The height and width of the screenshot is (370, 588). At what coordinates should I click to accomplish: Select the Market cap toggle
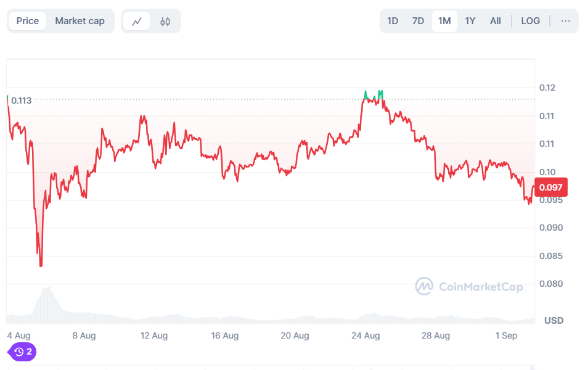(80, 21)
